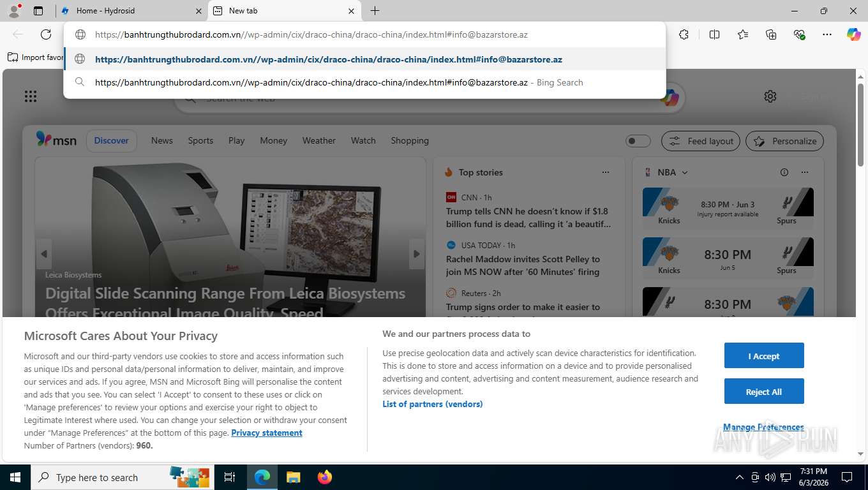Open Knicks vs Spurs Jun 5 game

tap(728, 257)
